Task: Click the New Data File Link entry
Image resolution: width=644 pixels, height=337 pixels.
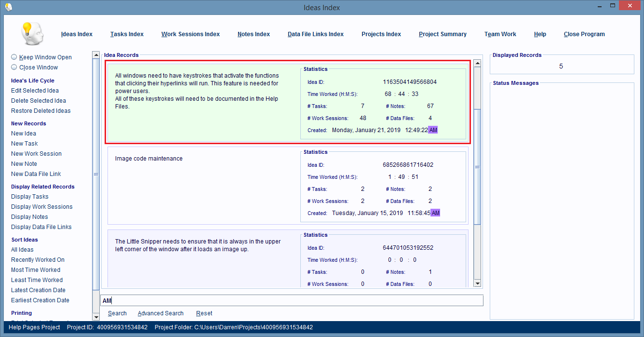Action: (x=36, y=174)
